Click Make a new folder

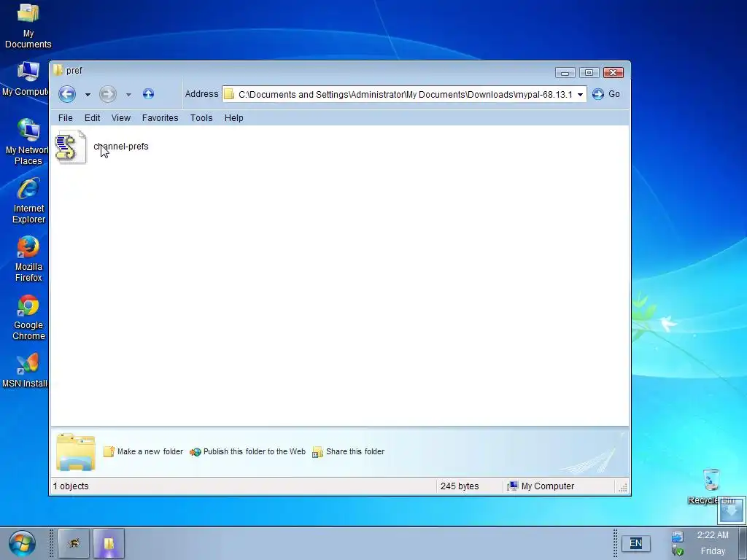(x=144, y=451)
